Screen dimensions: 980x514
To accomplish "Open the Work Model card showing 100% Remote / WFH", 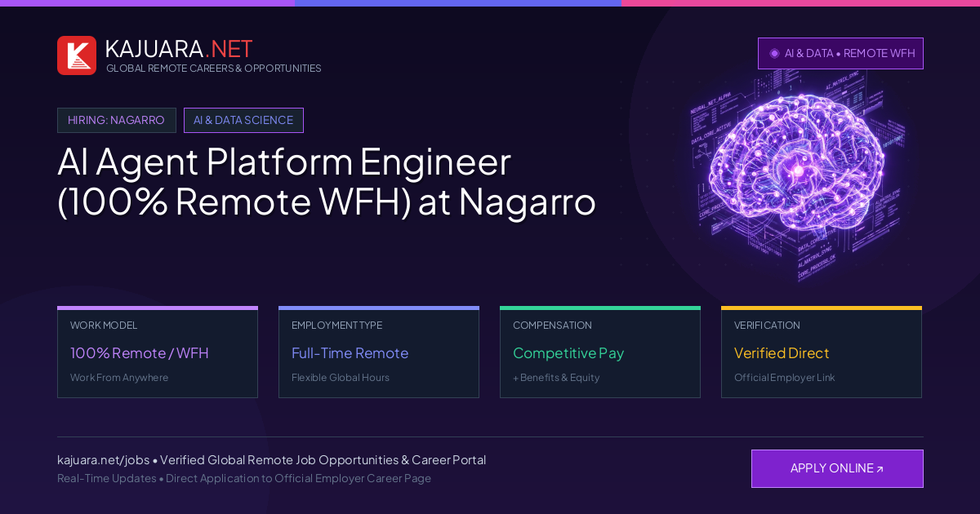I will [x=158, y=352].
